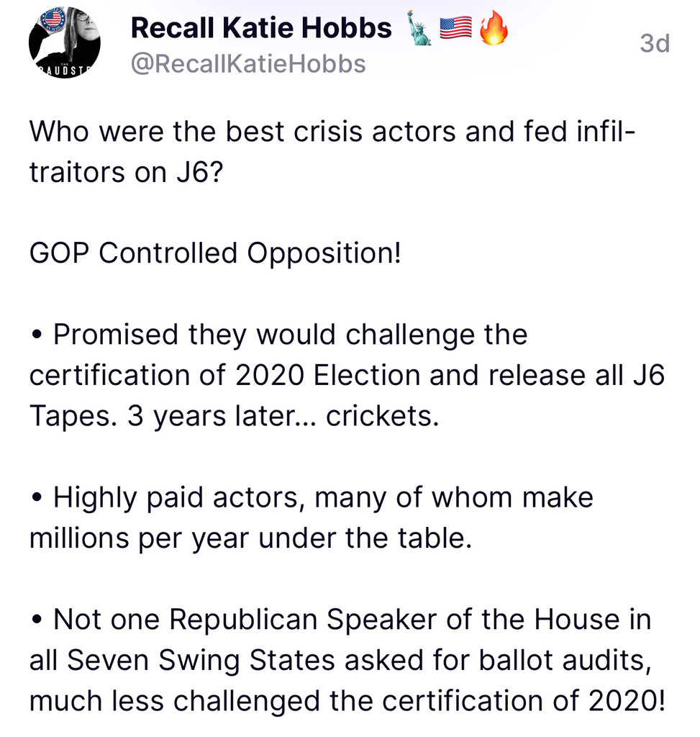
Task: Click the 3d post timestamp
Action: [654, 43]
